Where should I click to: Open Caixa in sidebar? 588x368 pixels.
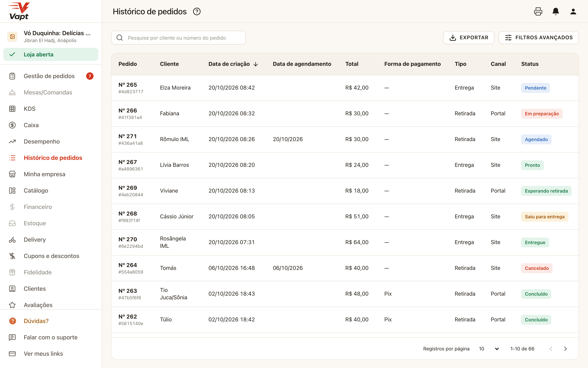(x=31, y=125)
